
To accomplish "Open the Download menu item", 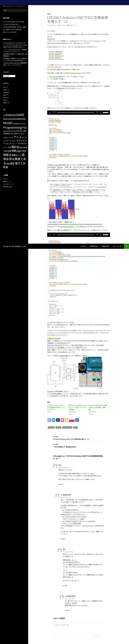I will pos(83,246).
